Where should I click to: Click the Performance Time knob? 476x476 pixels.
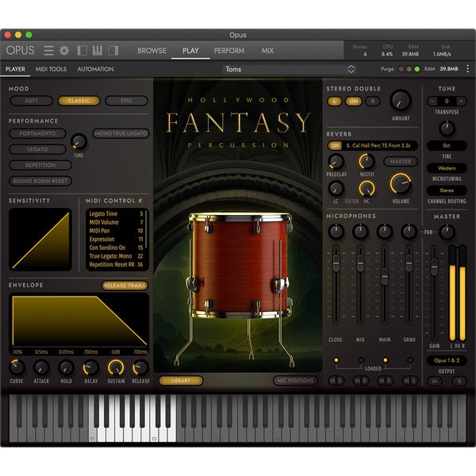coord(79,141)
